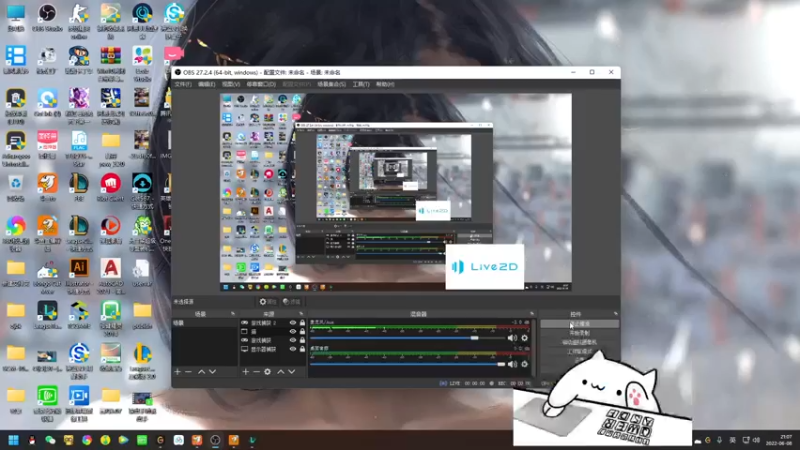Open the 编辑(E) menu in OBS
The image size is (800, 450).
click(207, 84)
